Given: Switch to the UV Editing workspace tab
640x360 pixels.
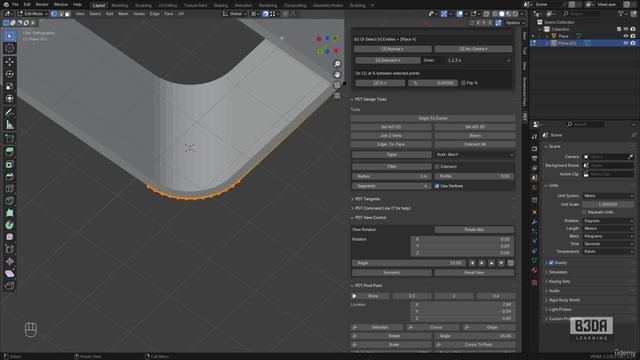Looking at the screenshot, I should click(x=167, y=6).
